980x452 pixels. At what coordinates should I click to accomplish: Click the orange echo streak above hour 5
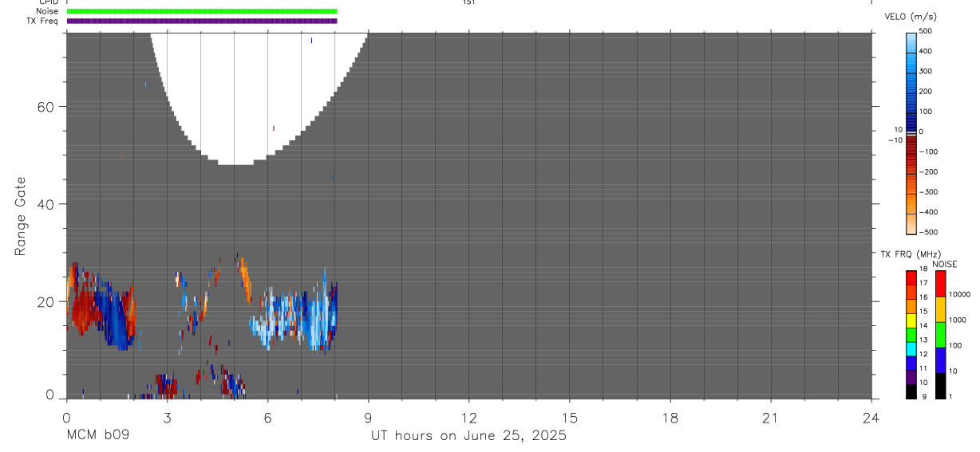246,279
